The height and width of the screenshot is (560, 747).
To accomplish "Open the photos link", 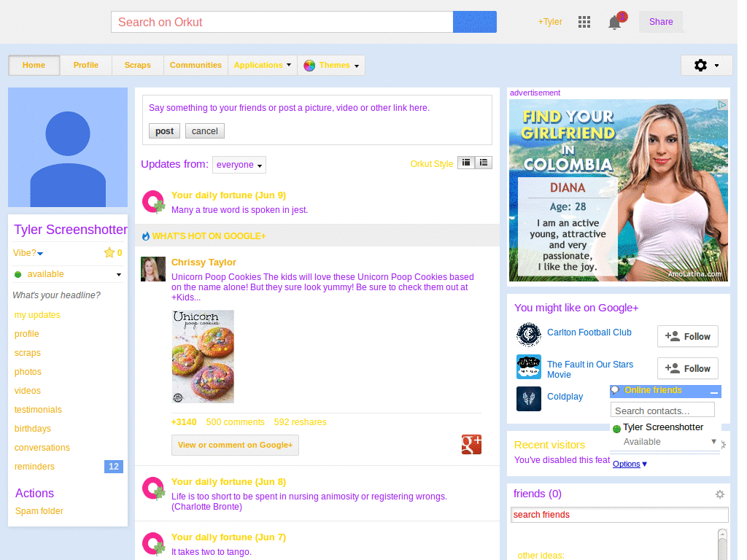I will [x=28, y=372].
